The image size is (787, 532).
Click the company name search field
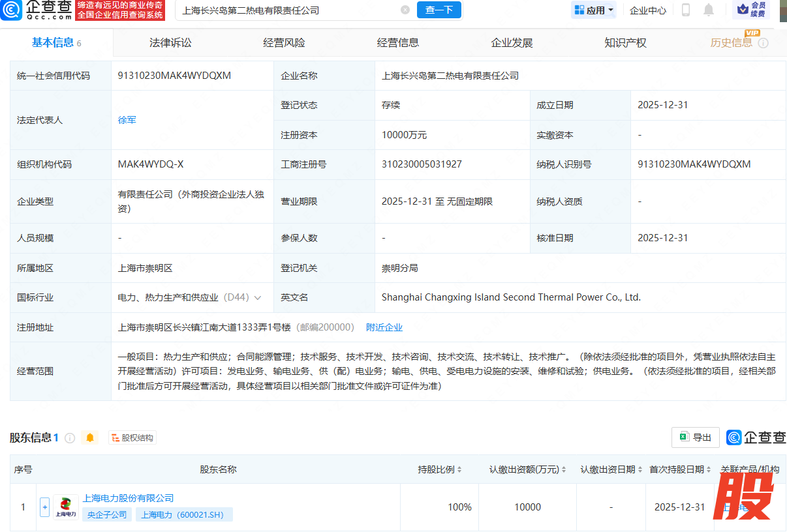[287, 10]
